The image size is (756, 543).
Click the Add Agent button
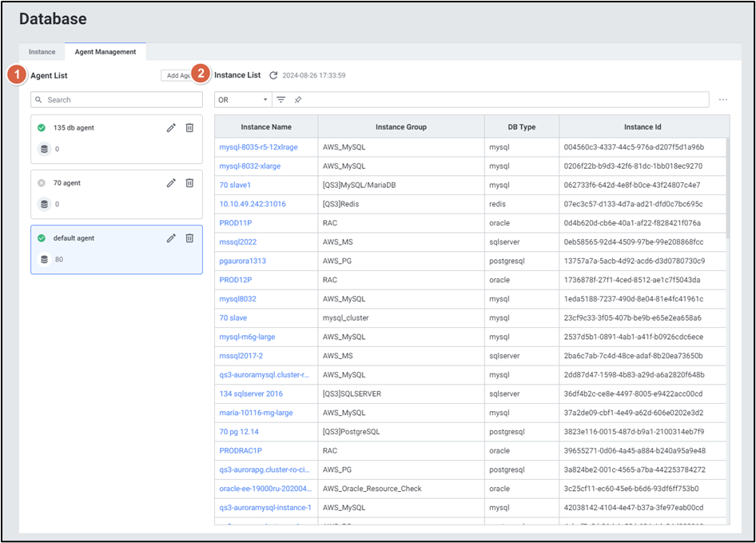point(177,75)
